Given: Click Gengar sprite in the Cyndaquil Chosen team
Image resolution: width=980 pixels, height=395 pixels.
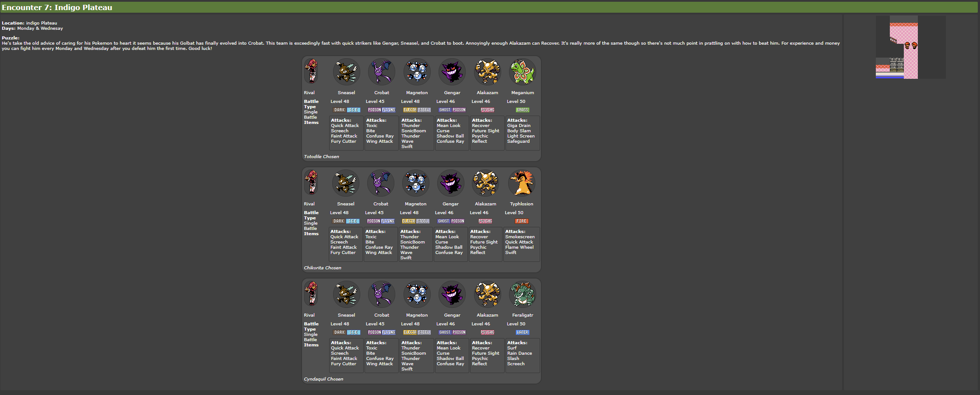Looking at the screenshot, I should pos(452,294).
